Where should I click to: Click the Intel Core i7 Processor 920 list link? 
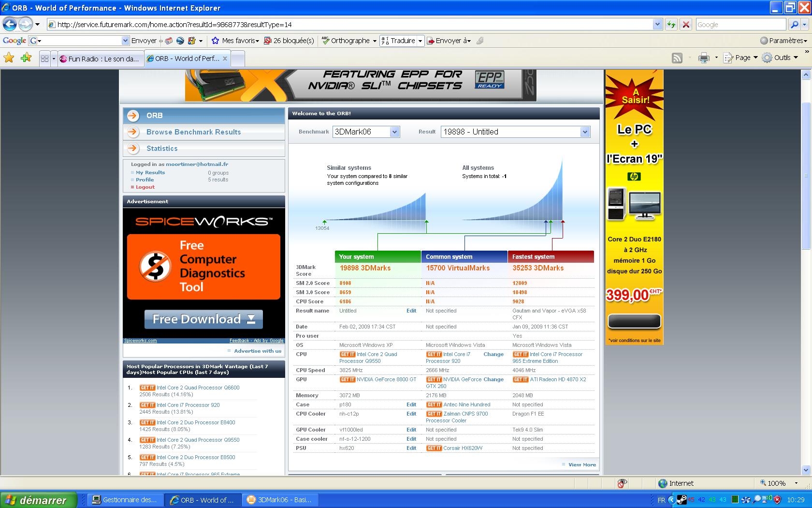[188, 405]
